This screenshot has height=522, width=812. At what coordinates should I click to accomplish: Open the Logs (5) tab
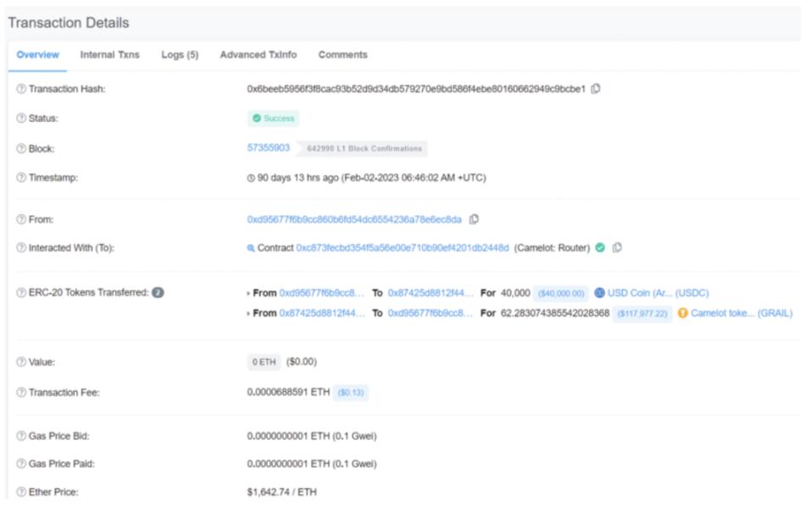click(180, 55)
